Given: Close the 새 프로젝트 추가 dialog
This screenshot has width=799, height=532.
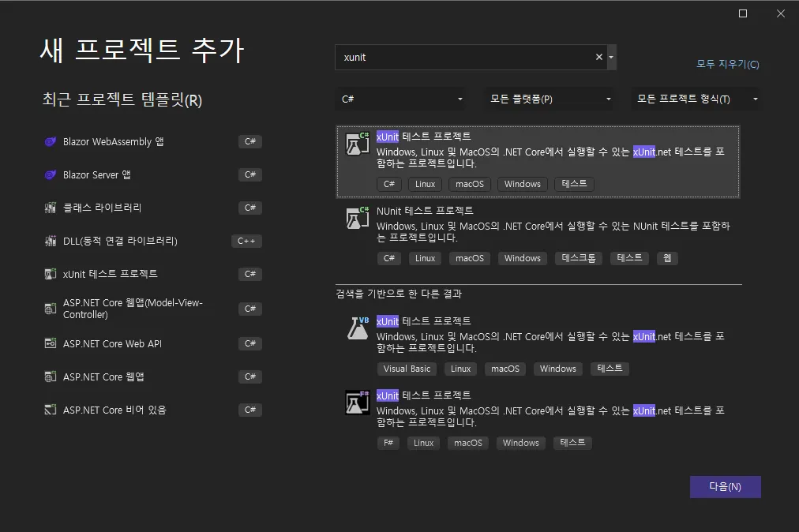Looking at the screenshot, I should (x=781, y=13).
